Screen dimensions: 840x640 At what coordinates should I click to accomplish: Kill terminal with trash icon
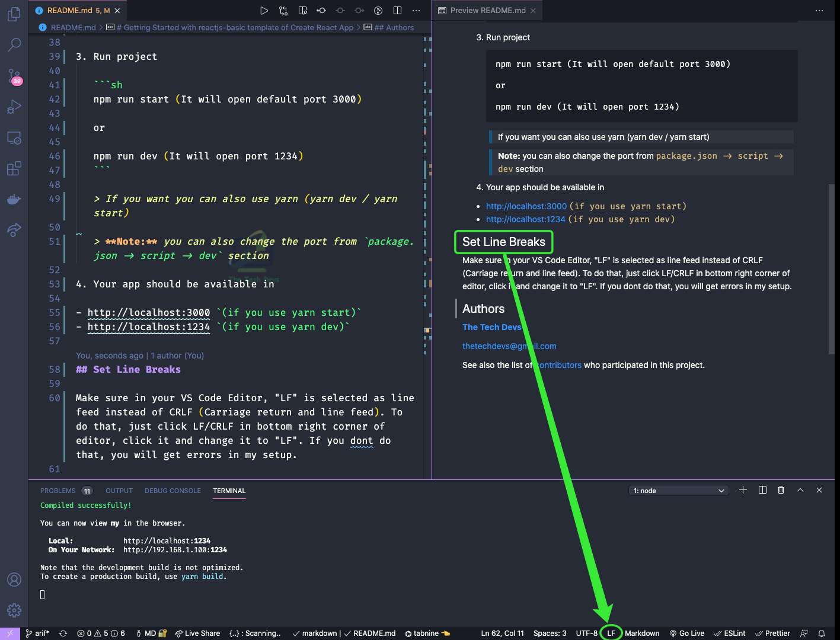781,490
